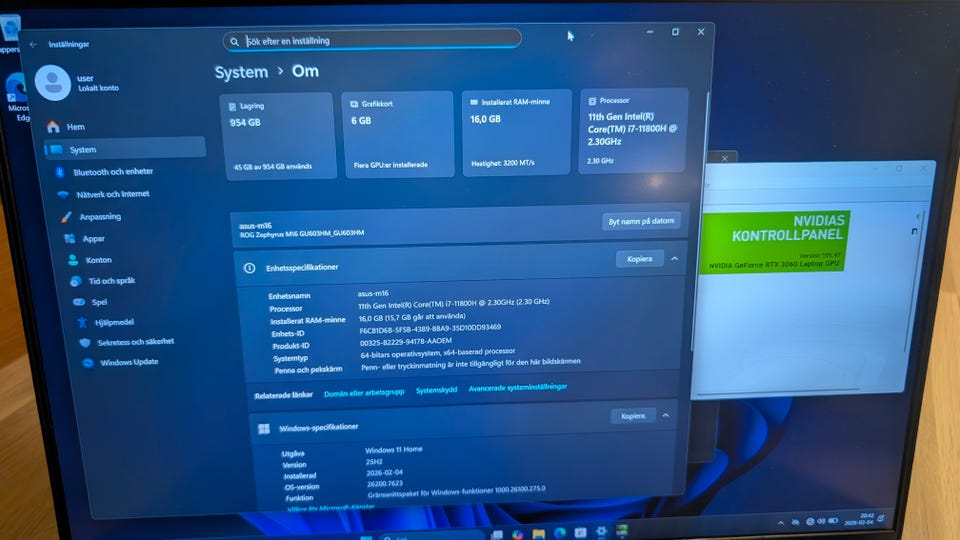Open the Installerat RAM-minne 16,0 GB card
This screenshot has width=960, height=540.
click(516, 132)
